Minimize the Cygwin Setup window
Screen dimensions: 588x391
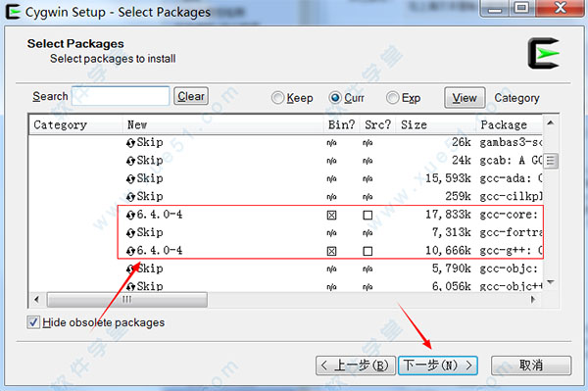[x=495, y=8]
